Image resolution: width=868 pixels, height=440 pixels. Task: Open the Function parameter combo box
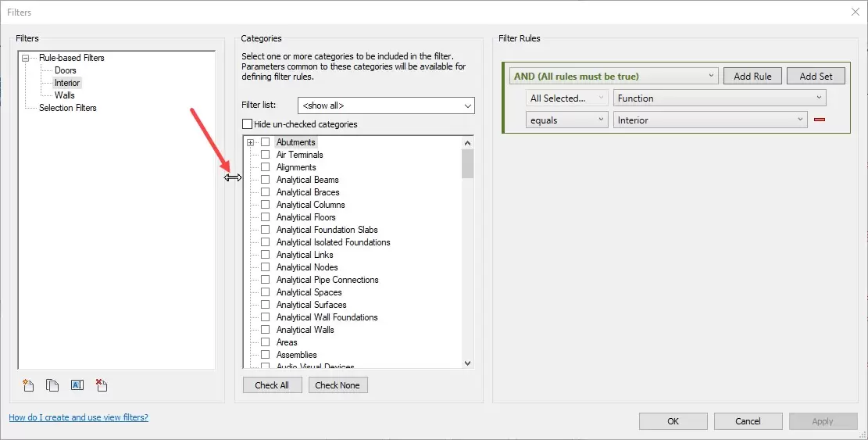[720, 98]
